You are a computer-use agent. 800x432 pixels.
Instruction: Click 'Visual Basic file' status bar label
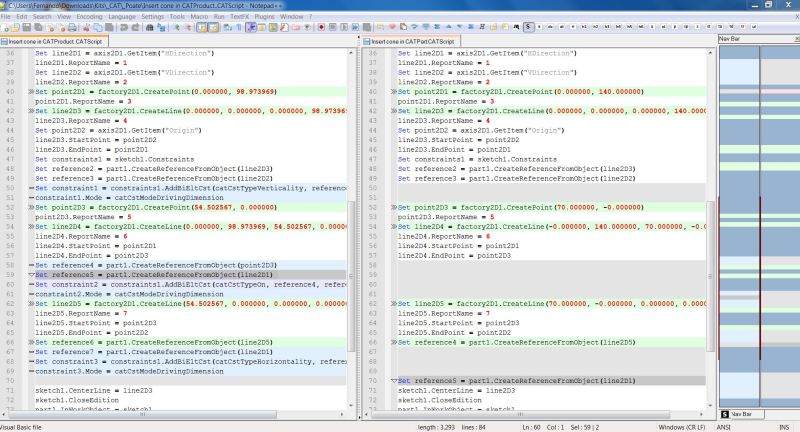coord(21,427)
